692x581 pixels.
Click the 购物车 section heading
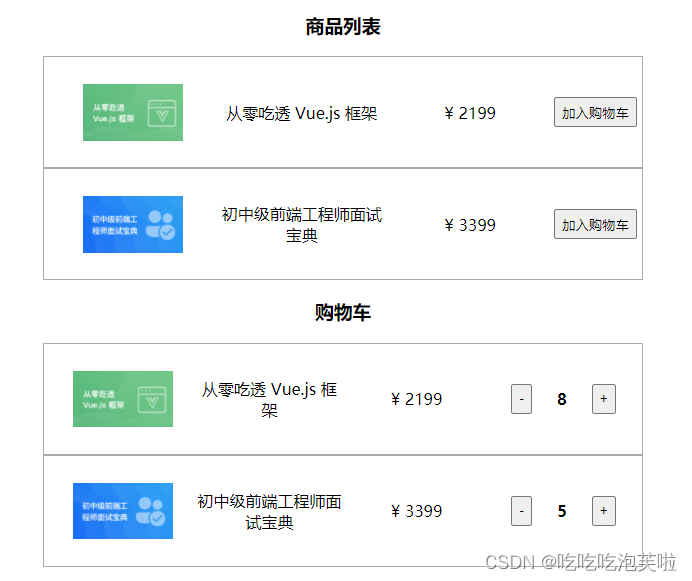pyautogui.click(x=342, y=313)
